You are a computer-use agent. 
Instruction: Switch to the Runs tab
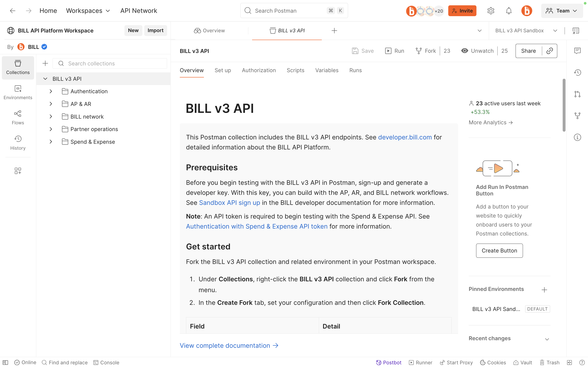click(x=355, y=70)
